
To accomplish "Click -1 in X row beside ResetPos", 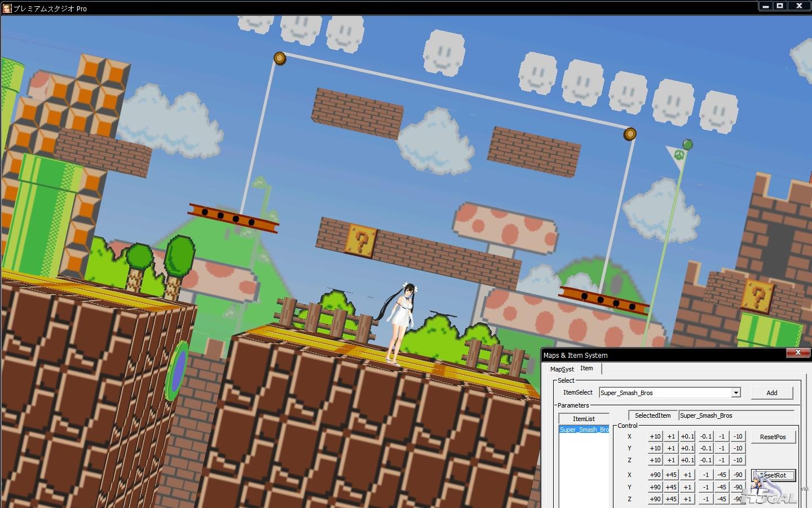I will 722,436.
